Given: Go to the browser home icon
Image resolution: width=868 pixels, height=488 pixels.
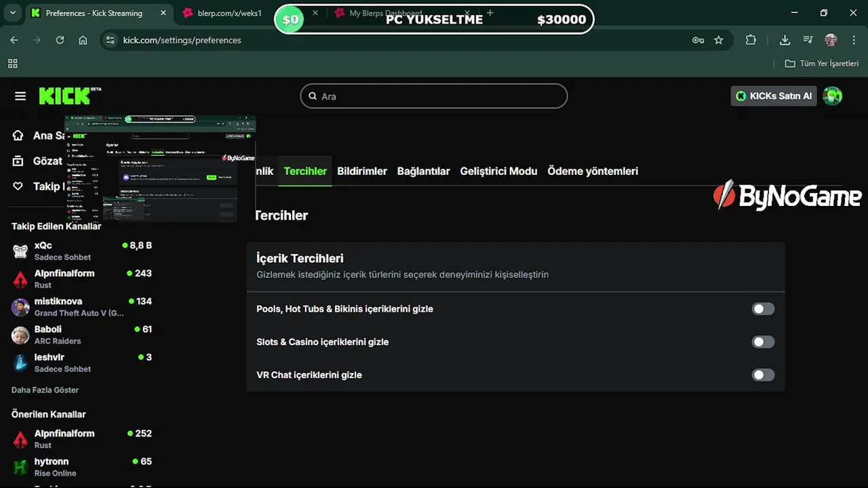Looking at the screenshot, I should point(83,40).
